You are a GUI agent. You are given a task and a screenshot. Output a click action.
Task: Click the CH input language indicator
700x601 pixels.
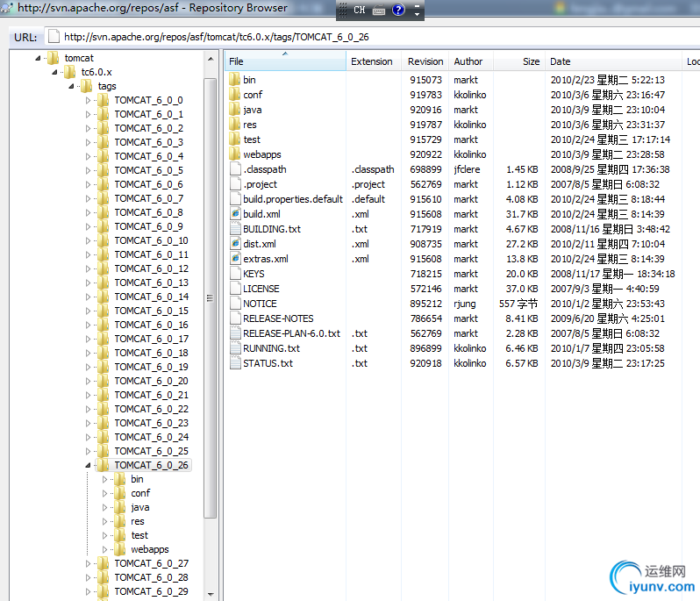coord(360,10)
